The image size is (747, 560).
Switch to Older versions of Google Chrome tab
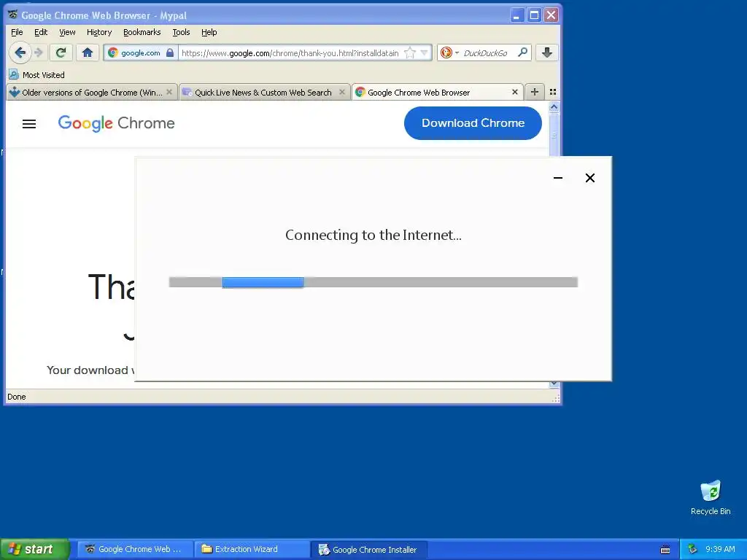(x=91, y=93)
